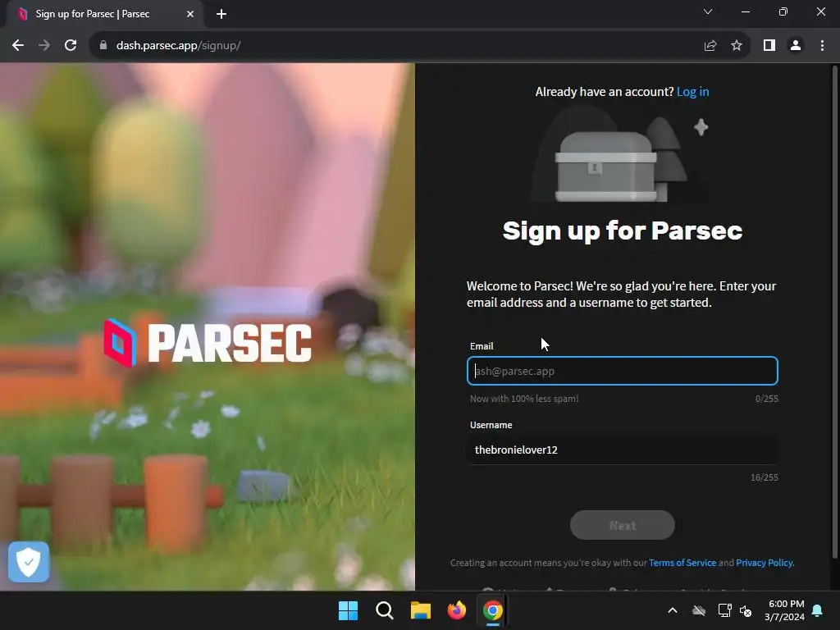This screenshot has height=630, width=840.
Task: Follow the Log in link
Action: click(692, 92)
